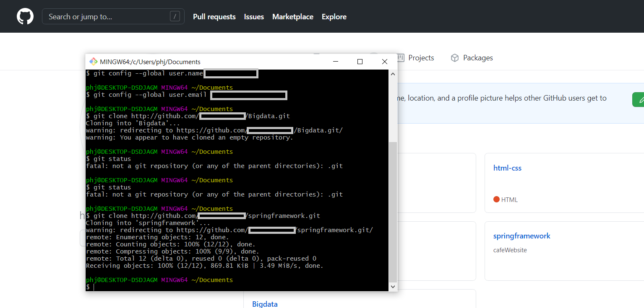Open the springframework repository link
The image size is (644, 308).
coord(522,236)
